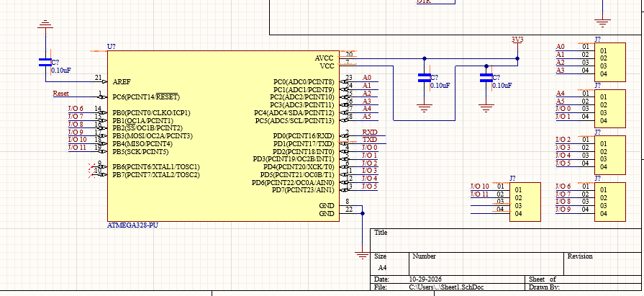Click the ground symbol wired to GND pins
Viewport: 644px width, 296px height.
pyautogui.click(x=362, y=255)
